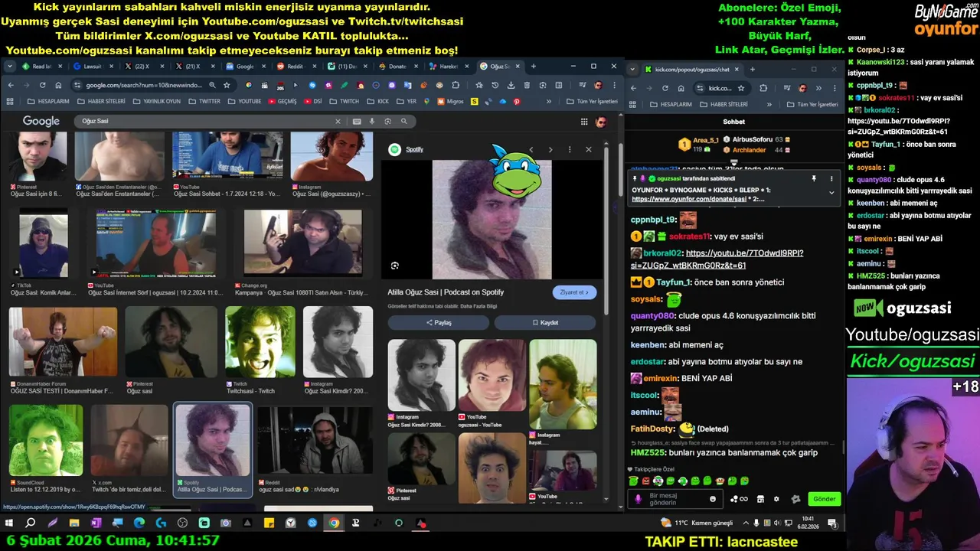Open HESAPLARIM bookmark folder in Google window

click(49, 101)
